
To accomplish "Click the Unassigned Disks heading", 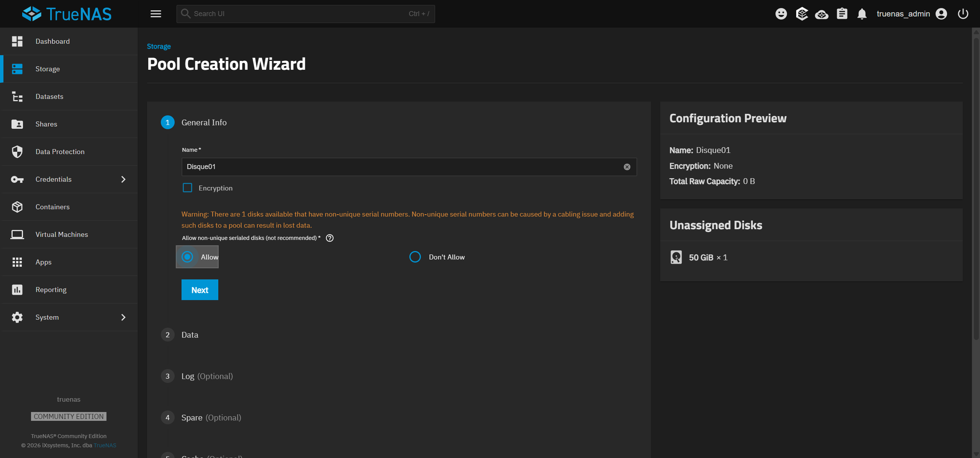I will [716, 225].
